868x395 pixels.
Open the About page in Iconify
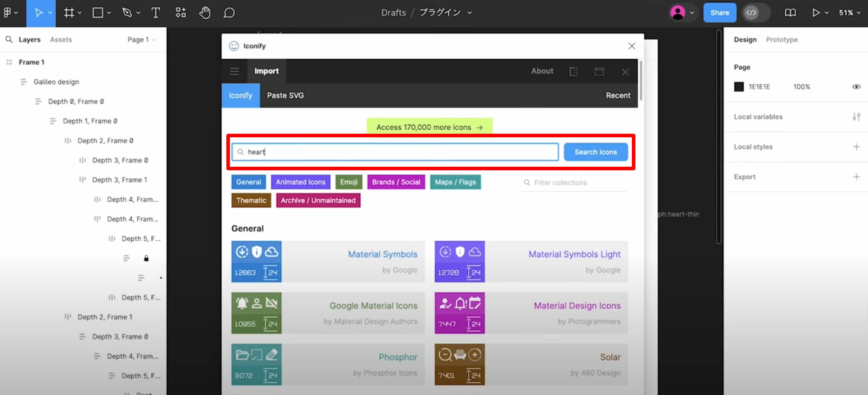coord(542,71)
